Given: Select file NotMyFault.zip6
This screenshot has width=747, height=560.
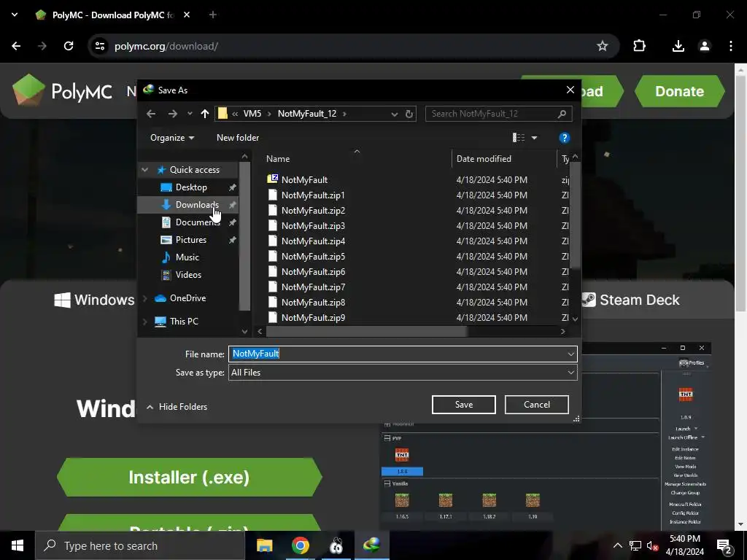Looking at the screenshot, I should (x=313, y=271).
